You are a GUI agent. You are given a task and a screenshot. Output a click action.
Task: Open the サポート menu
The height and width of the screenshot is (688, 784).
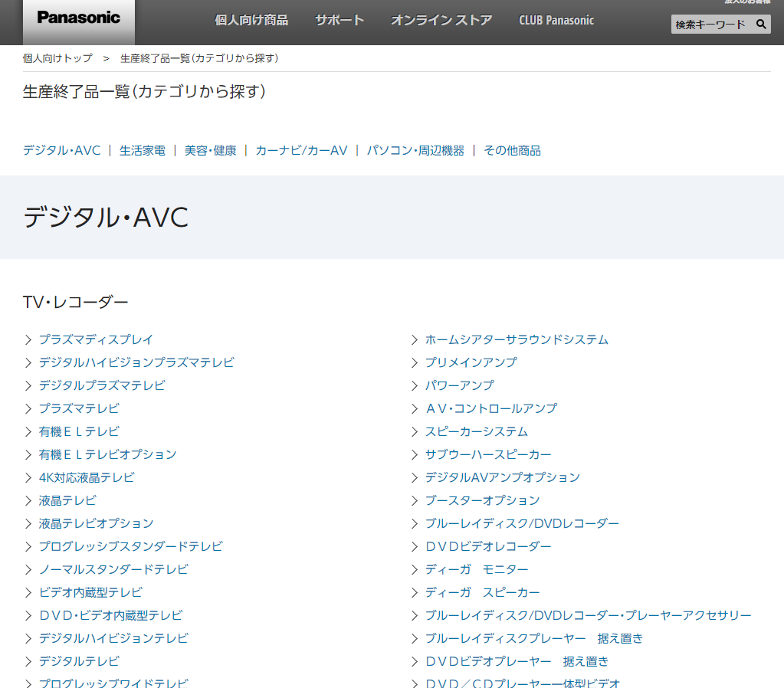340,21
